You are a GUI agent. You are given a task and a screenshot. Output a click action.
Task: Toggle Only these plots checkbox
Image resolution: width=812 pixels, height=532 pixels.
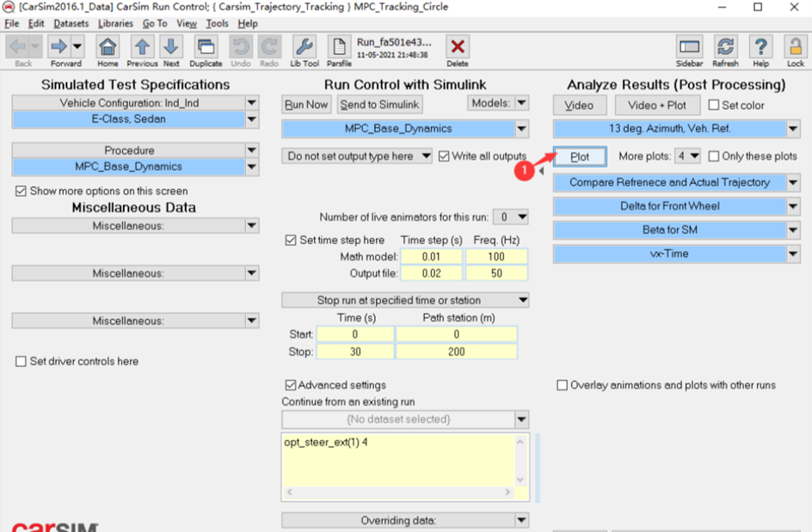(714, 156)
